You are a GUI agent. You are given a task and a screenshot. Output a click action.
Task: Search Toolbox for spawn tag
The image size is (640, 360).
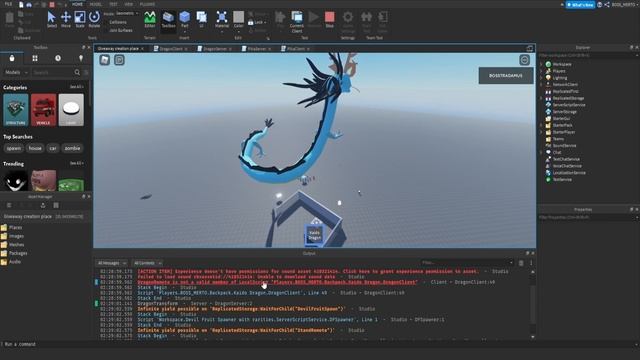(13, 148)
